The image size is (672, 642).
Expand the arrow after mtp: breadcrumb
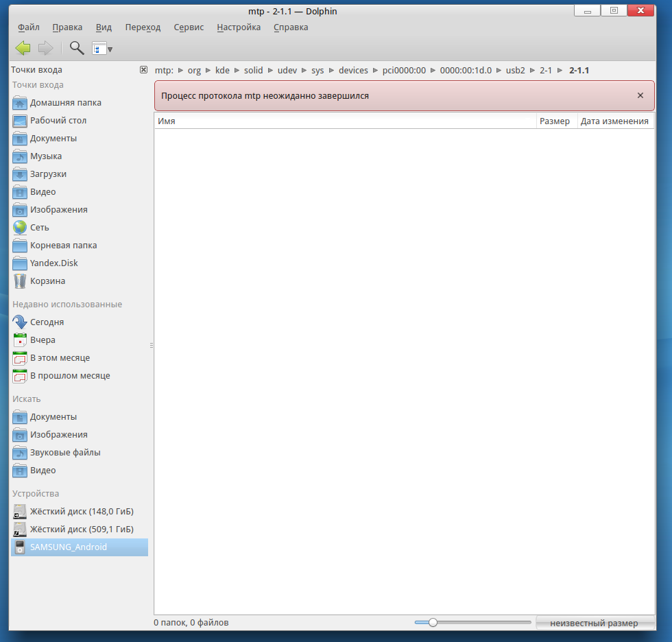tap(180, 70)
